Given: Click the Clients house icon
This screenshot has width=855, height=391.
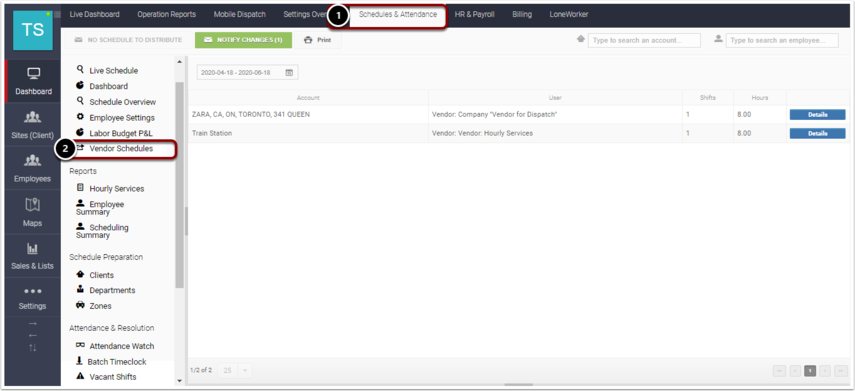Looking at the screenshot, I should (80, 274).
